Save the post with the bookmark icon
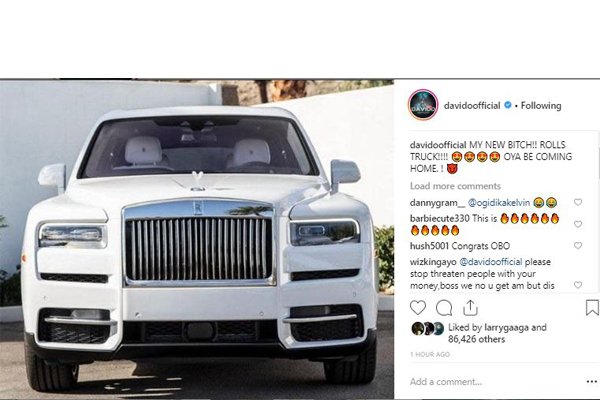Viewport: 600px width, 400px height. click(x=592, y=308)
